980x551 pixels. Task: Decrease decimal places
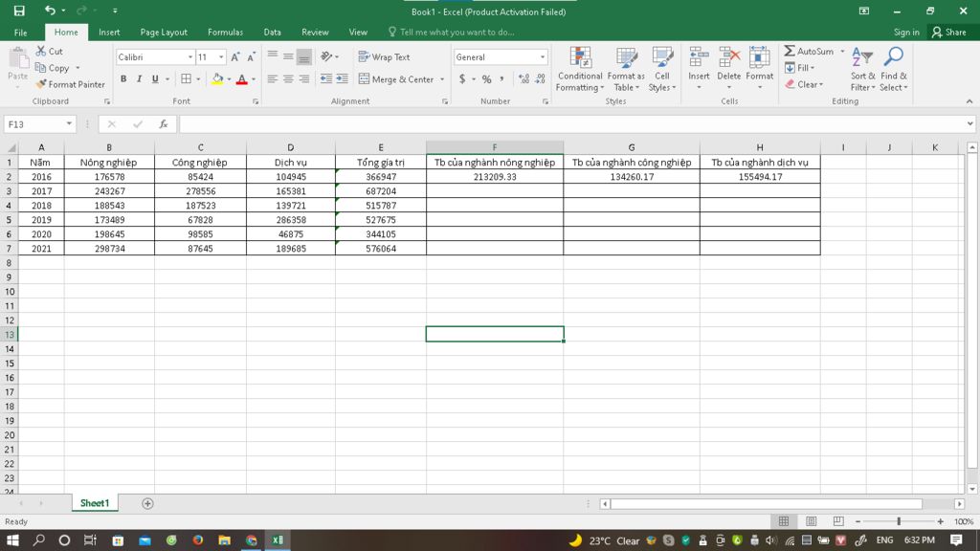pyautogui.click(x=540, y=79)
